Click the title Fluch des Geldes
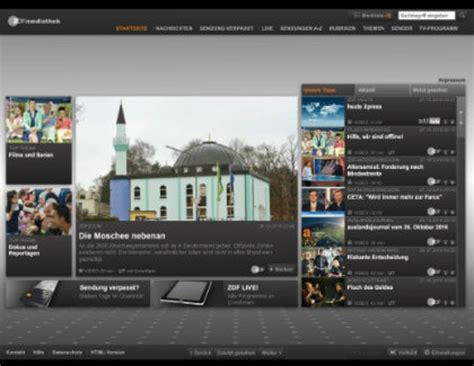 [x=370, y=287]
